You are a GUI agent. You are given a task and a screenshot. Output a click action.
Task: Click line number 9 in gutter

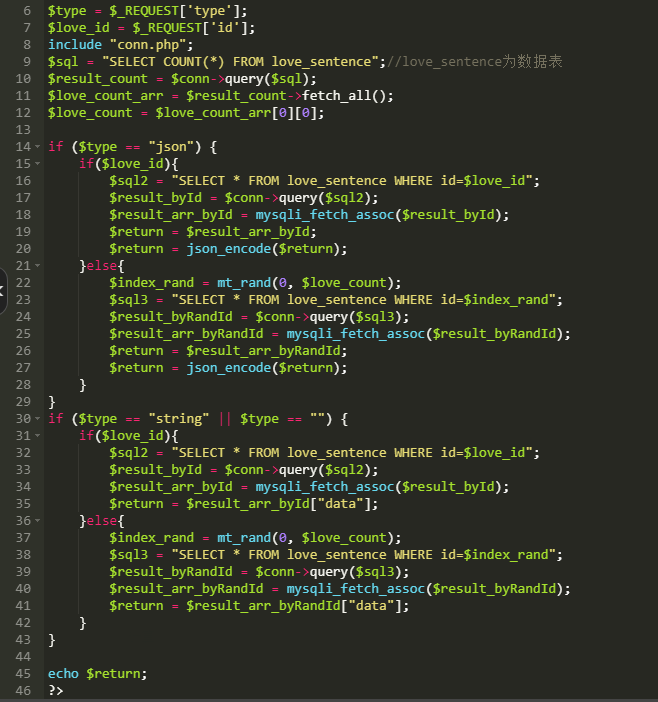(x=27, y=62)
